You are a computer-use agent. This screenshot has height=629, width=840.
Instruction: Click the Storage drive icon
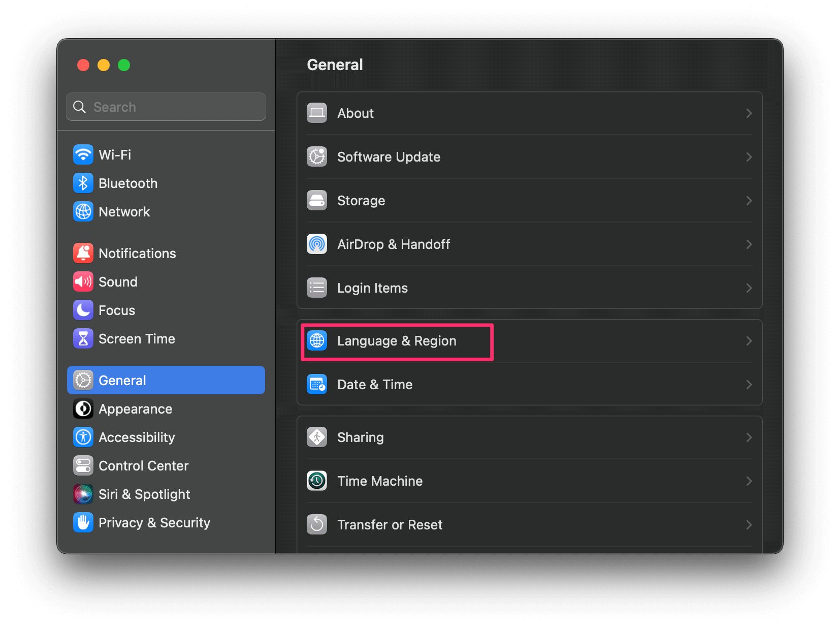[x=317, y=200]
